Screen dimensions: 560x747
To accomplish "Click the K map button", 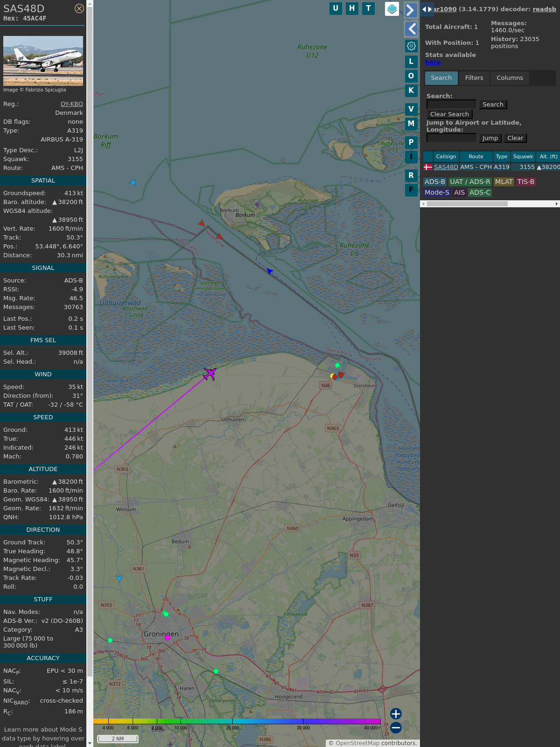I will point(411,91).
